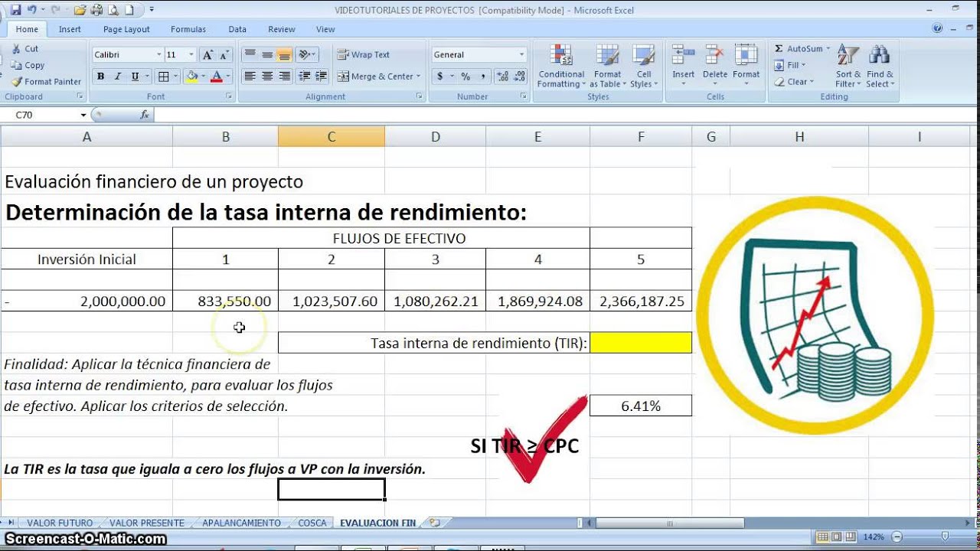
Task: Open the Formulas ribbon tab
Action: click(x=188, y=29)
